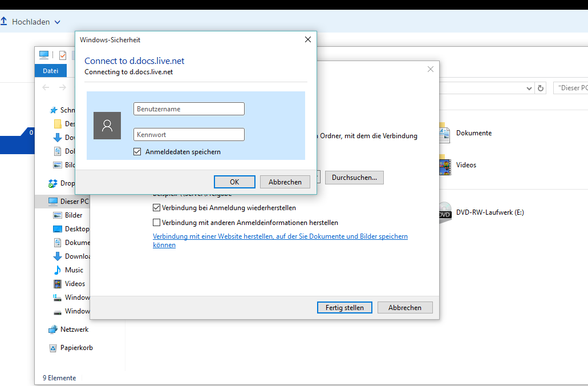Click the computer icon in Explorer title bar
This screenshot has width=588, height=386.
point(44,55)
